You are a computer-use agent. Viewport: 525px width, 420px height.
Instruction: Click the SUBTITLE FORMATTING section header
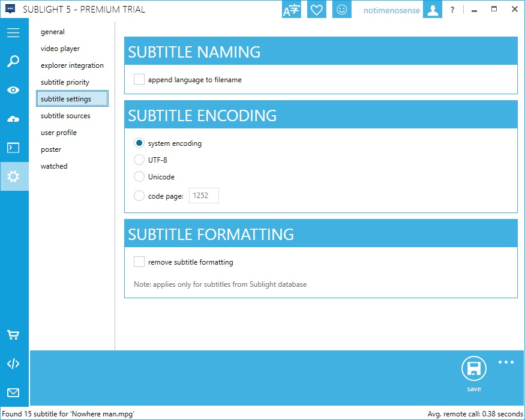click(321, 233)
